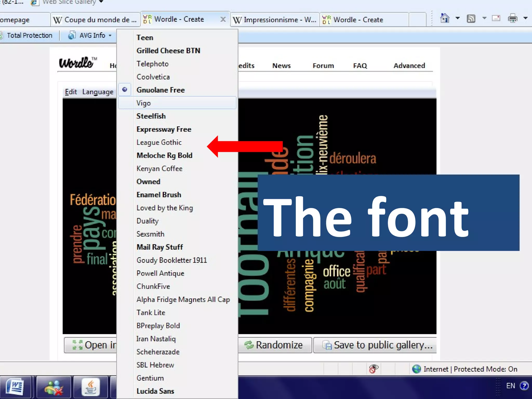
Task: Expand the feeds dropdown arrow
Action: click(484, 18)
